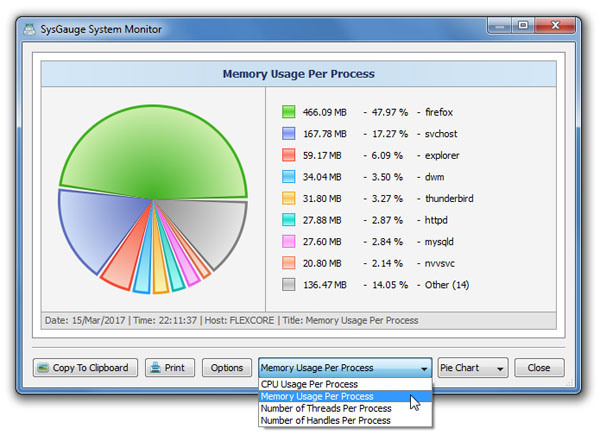
Task: Click the Memory Usage Per Process chart title
Action: coord(298,74)
